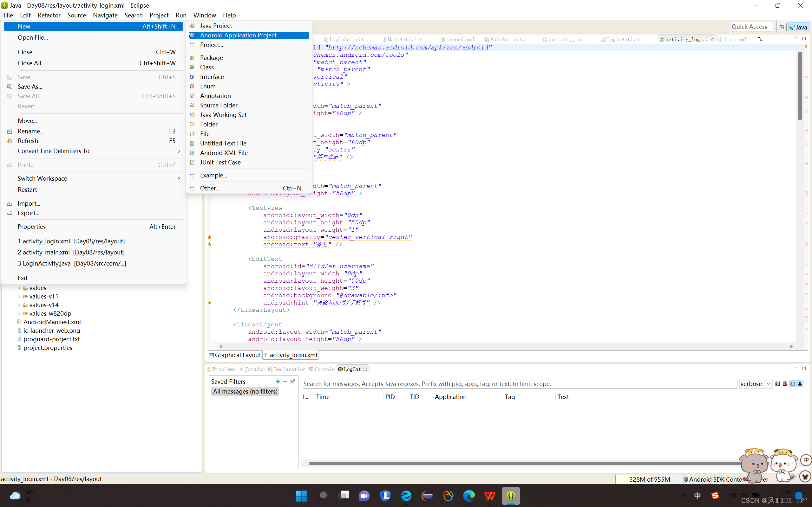Click All messages (no filters) entry
Screen dimensions: 812x507
pos(245,391)
